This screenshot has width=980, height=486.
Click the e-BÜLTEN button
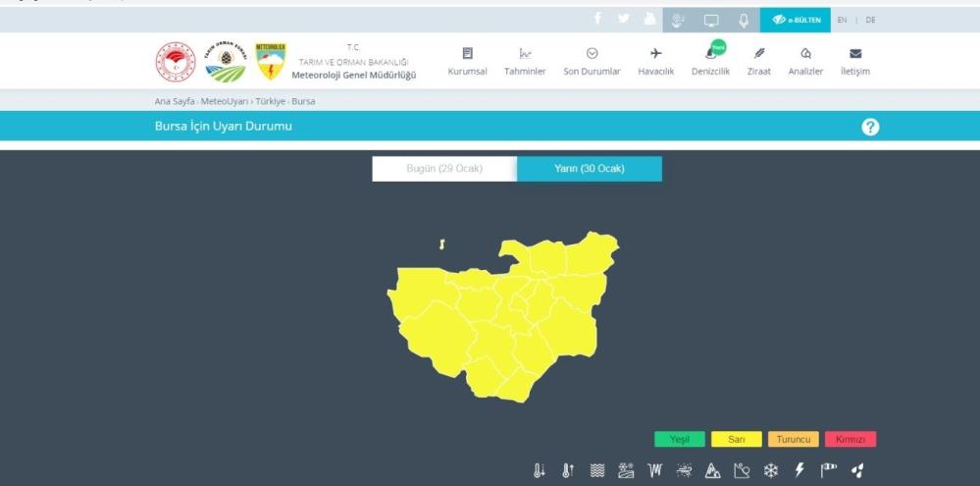tap(796, 20)
